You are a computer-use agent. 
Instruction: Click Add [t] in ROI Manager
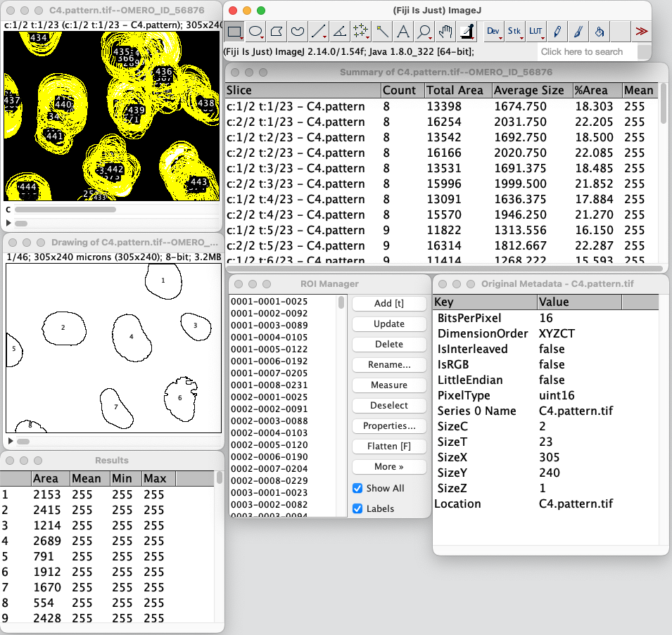389,303
